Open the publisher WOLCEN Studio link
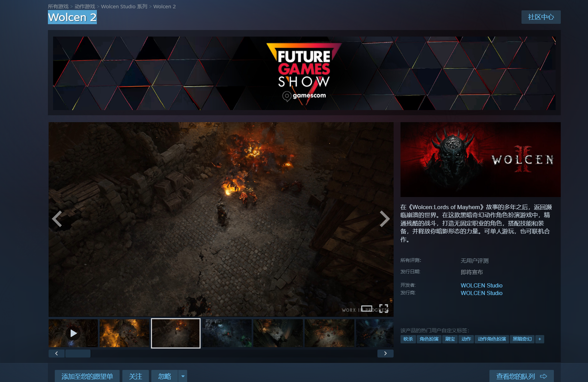 [481, 293]
